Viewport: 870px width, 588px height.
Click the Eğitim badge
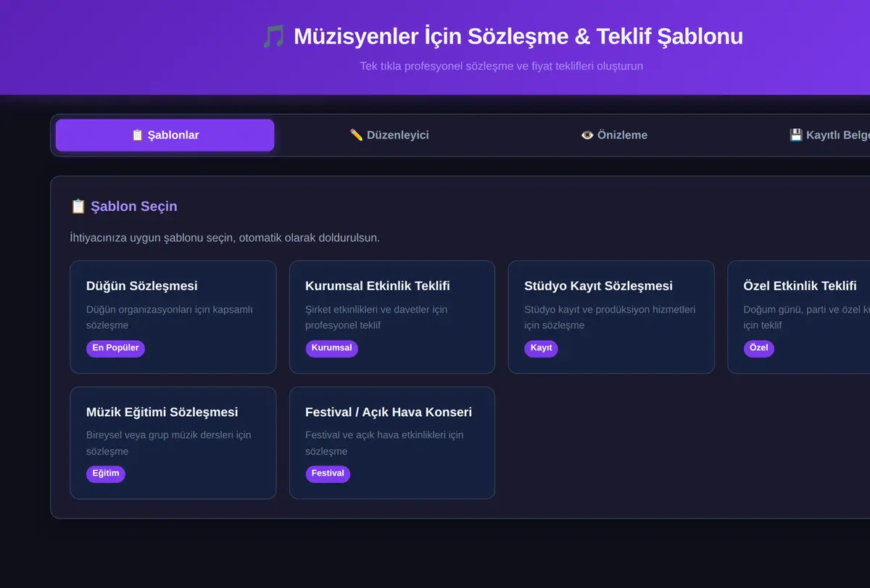[x=106, y=474]
